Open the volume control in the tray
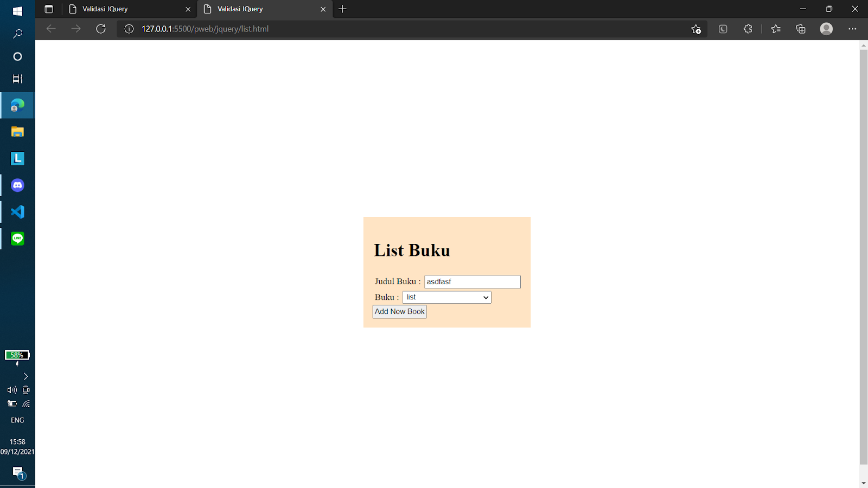This screenshot has width=868, height=488. coord(12,390)
